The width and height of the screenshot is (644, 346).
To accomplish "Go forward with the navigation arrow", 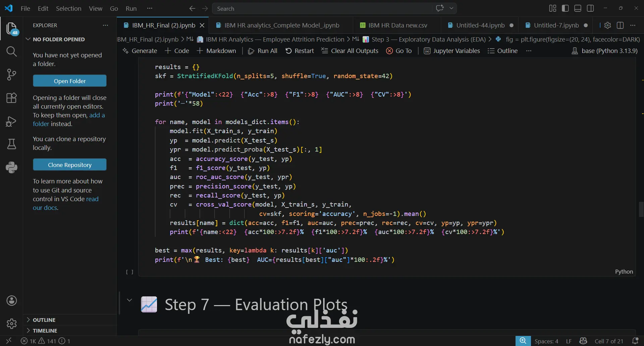I will point(205,8).
